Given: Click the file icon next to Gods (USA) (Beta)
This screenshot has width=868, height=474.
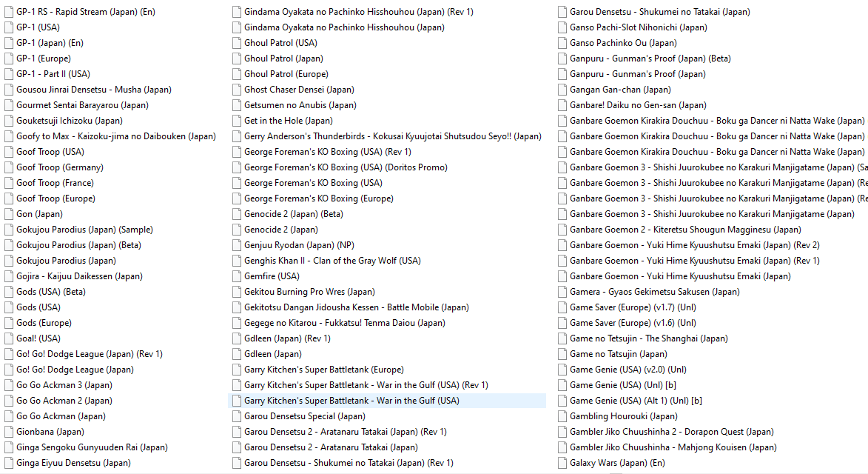Looking at the screenshot, I should [9, 292].
